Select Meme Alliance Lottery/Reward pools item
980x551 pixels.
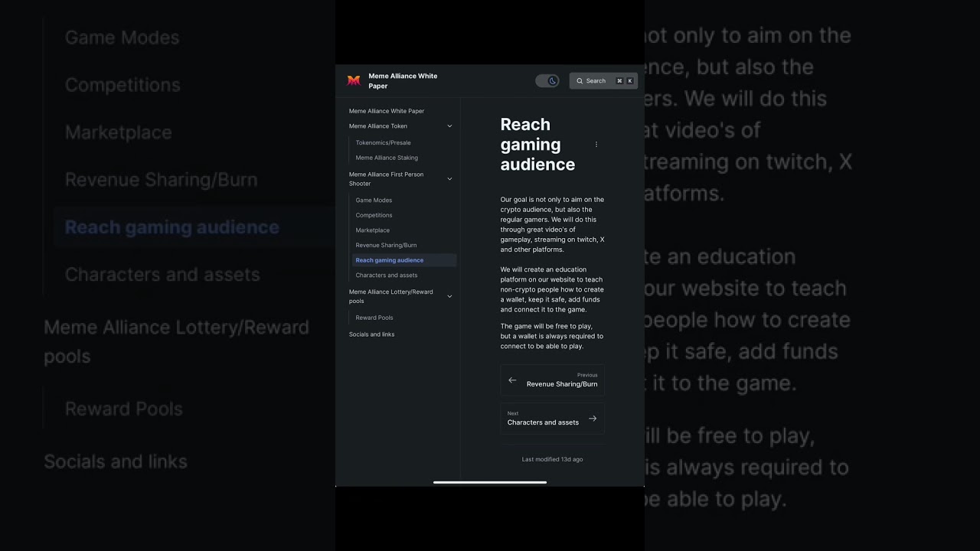391,296
